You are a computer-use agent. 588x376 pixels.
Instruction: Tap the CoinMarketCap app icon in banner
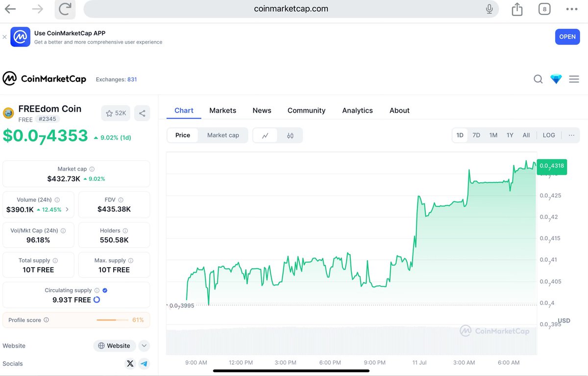click(21, 37)
